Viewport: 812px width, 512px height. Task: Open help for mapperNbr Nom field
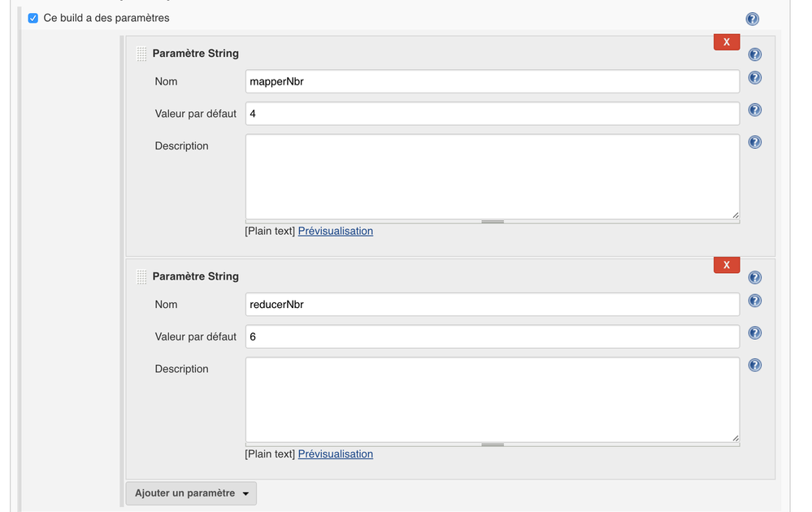pos(754,78)
